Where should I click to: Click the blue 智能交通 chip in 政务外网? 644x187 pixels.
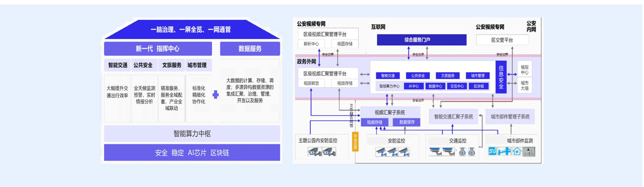[x=388, y=76]
